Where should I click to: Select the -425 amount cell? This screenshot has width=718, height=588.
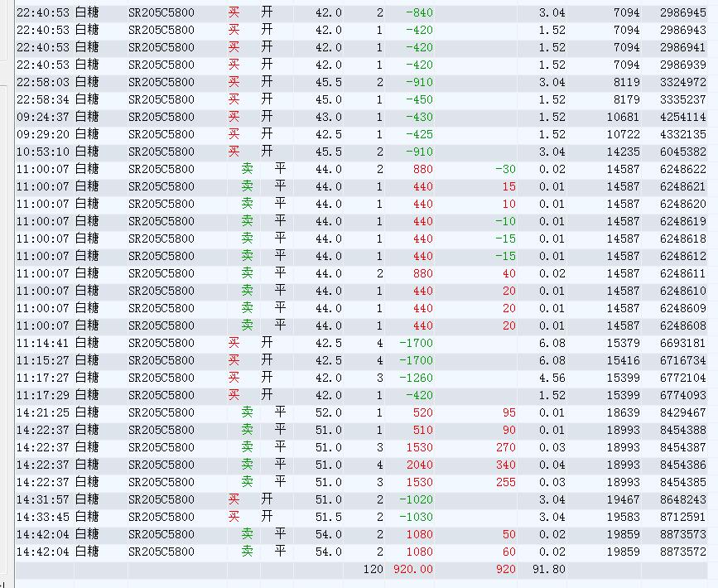(x=419, y=135)
